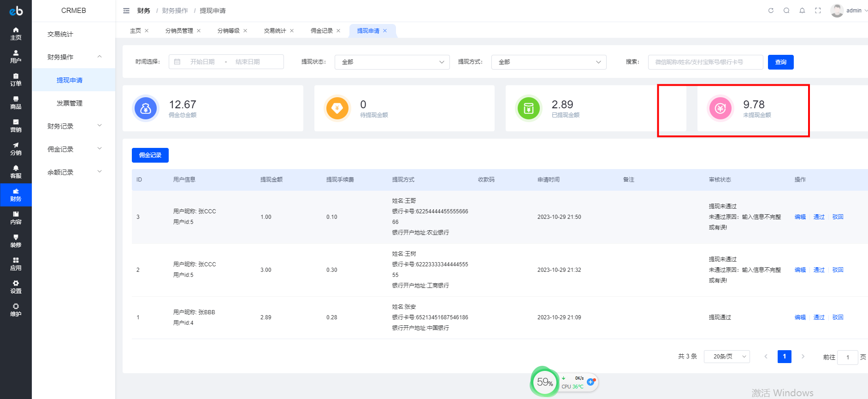The image size is (868, 399).
Task: Open the 20条/页 page size dropdown
Action: (x=727, y=357)
